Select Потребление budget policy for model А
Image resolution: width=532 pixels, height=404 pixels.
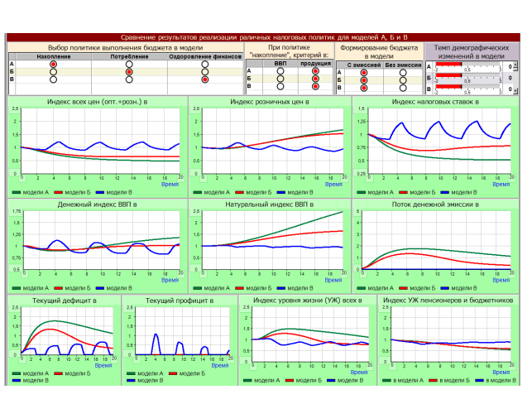pos(129,64)
